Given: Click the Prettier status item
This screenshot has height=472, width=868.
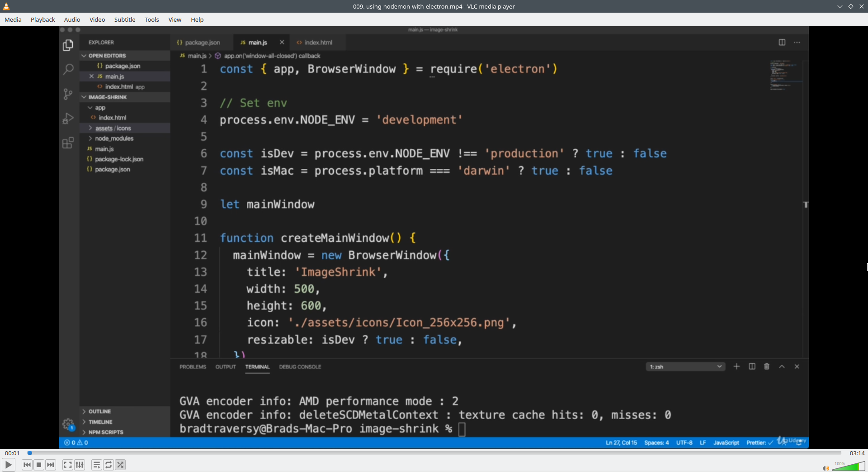Looking at the screenshot, I should click(759, 443).
